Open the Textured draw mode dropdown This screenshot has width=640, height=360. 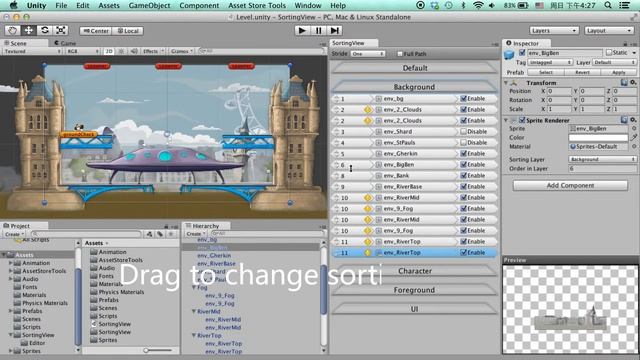coord(32,51)
